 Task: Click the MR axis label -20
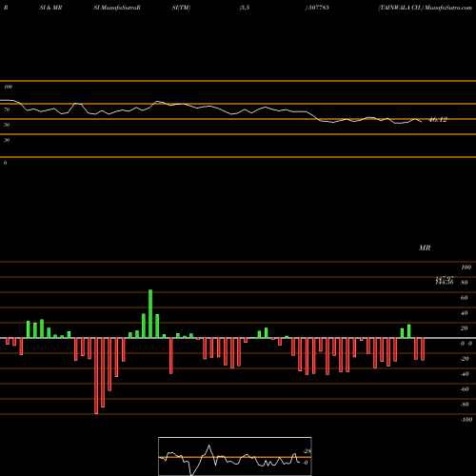point(465,359)
